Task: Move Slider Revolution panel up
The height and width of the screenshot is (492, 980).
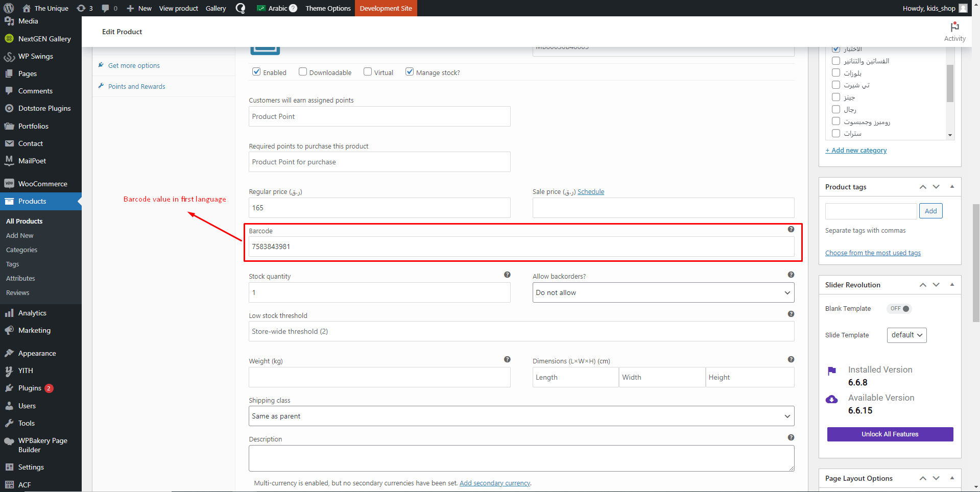Action: coord(923,285)
